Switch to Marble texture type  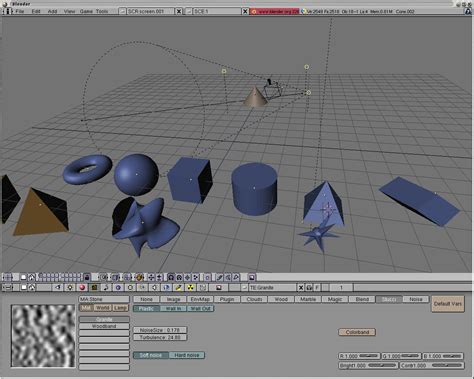click(x=308, y=299)
